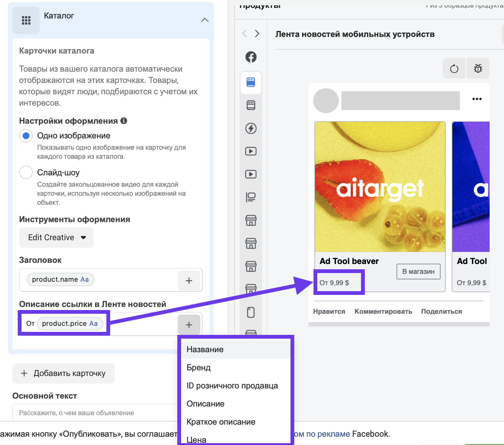Select the fourth storefront icon behind the arrow

pos(251,289)
